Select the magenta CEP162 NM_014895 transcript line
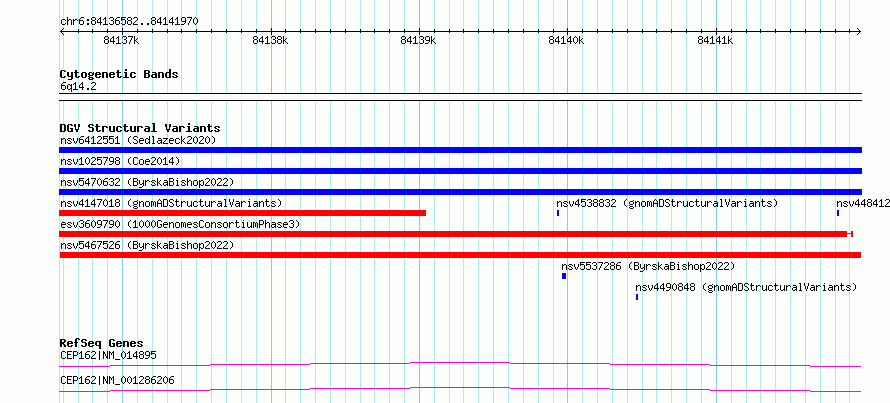 pos(460,364)
